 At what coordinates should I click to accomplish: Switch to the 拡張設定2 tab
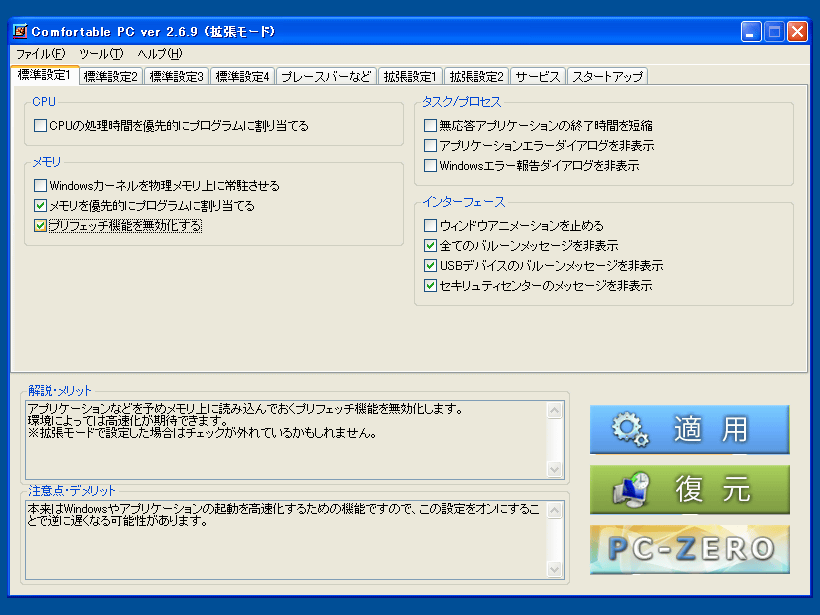(476, 76)
